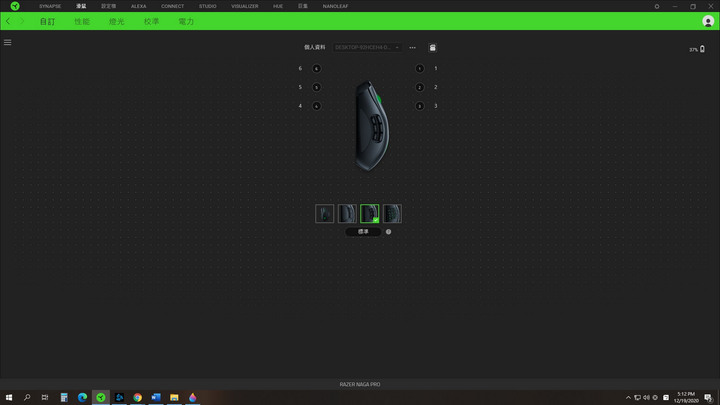Open the Windows notification center
Screen dimensions: 720x405
tap(709, 397)
